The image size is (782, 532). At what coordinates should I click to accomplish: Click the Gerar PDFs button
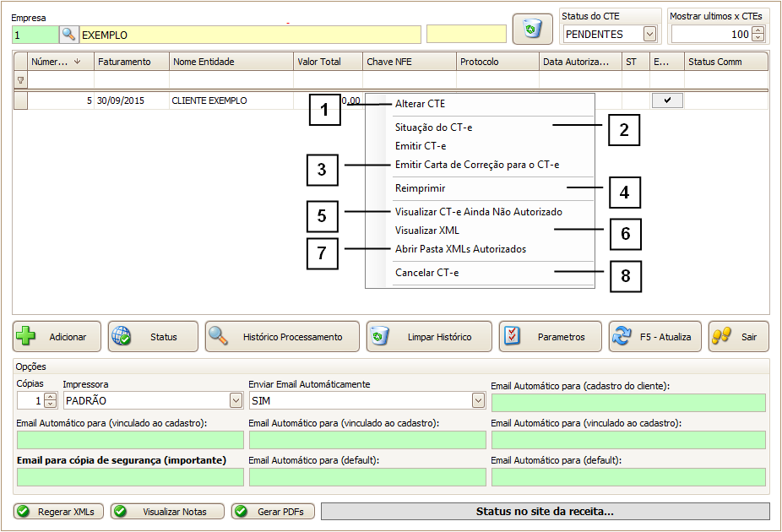pyautogui.click(x=273, y=512)
